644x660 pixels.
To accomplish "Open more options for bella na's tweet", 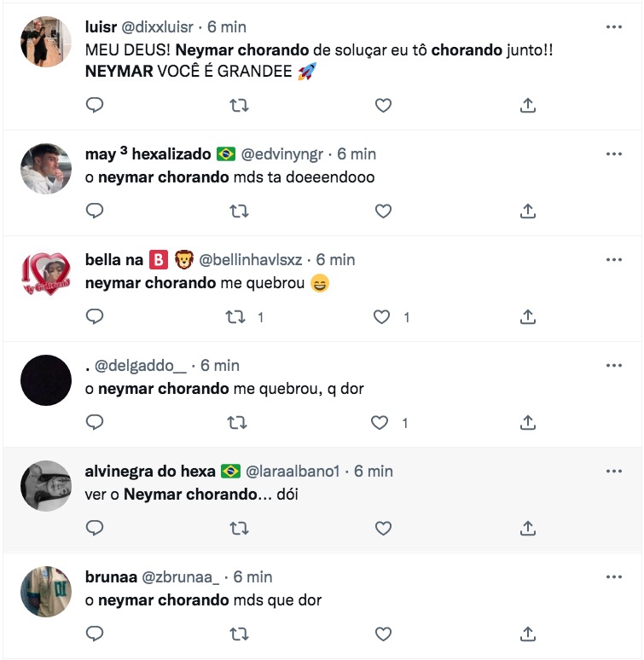I will coord(613,259).
